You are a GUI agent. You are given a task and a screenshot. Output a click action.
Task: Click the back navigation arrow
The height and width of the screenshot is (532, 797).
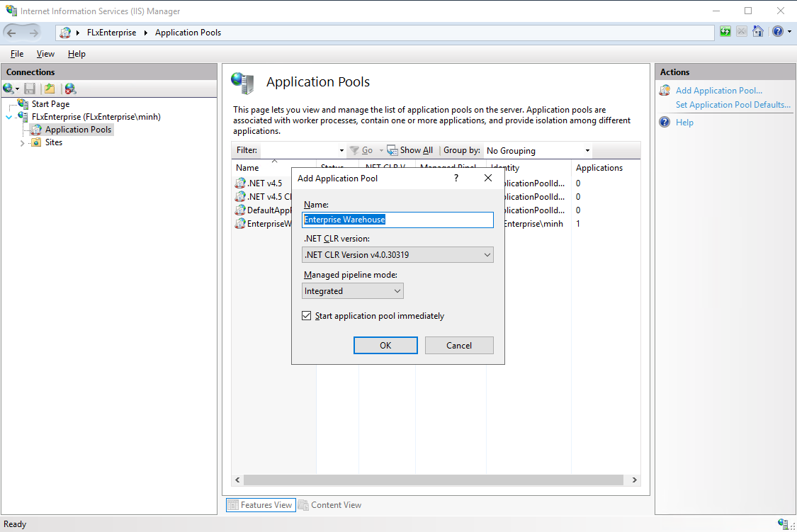click(x=11, y=31)
